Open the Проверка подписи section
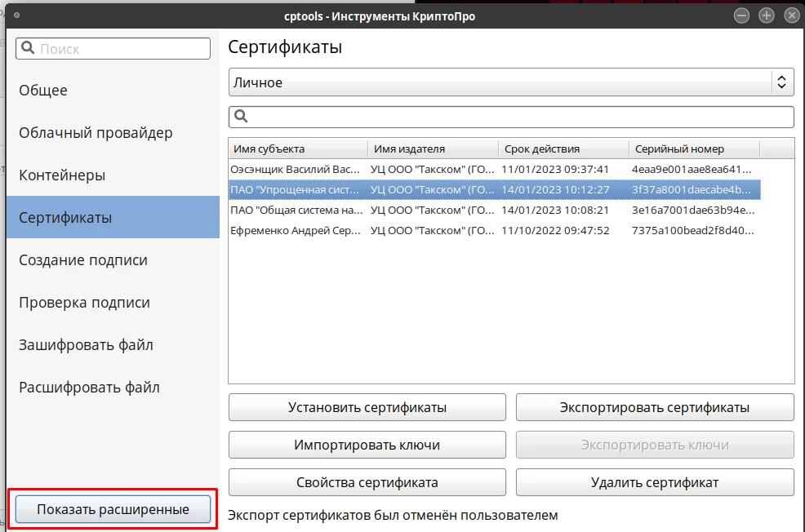 [113, 303]
